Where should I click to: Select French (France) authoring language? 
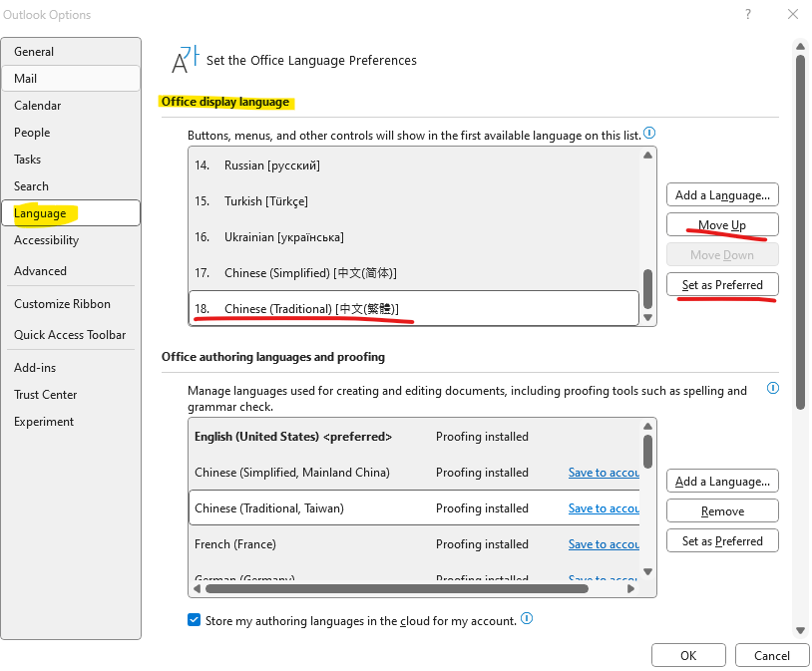point(414,544)
